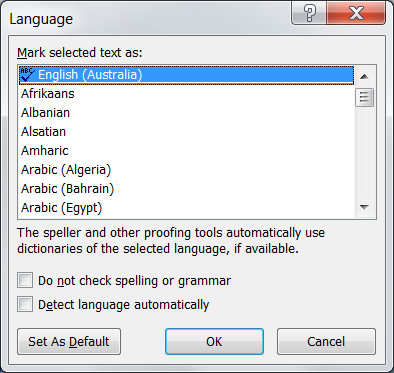Choose Arabic (Algeria) from the list
Viewport: 394px width, 373px height.
coord(186,170)
